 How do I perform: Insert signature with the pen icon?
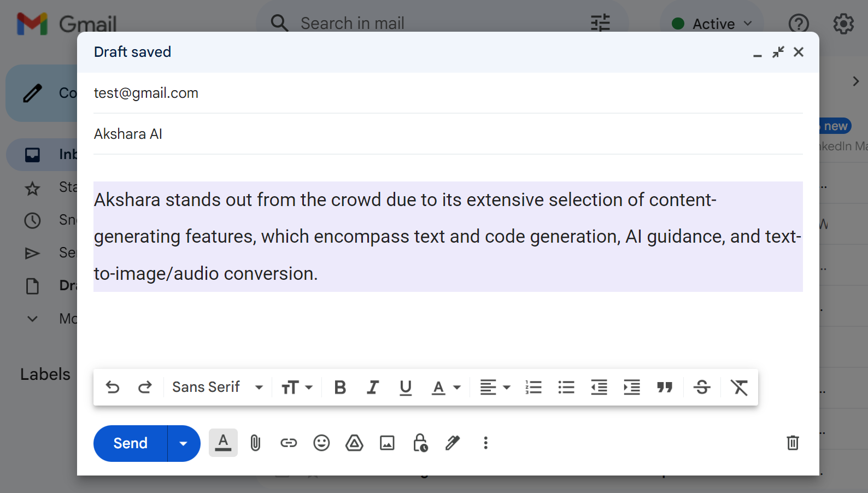pos(453,443)
